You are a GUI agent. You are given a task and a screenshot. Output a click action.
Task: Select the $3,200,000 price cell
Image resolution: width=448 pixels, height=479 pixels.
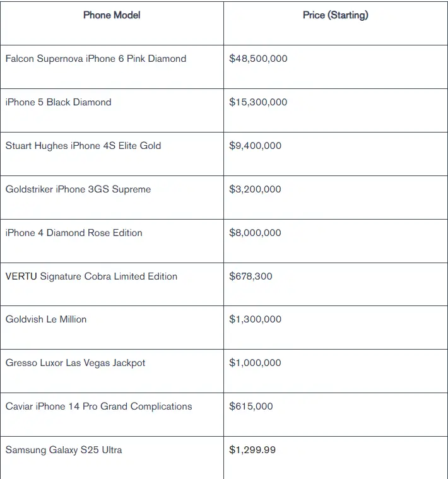[336, 198]
